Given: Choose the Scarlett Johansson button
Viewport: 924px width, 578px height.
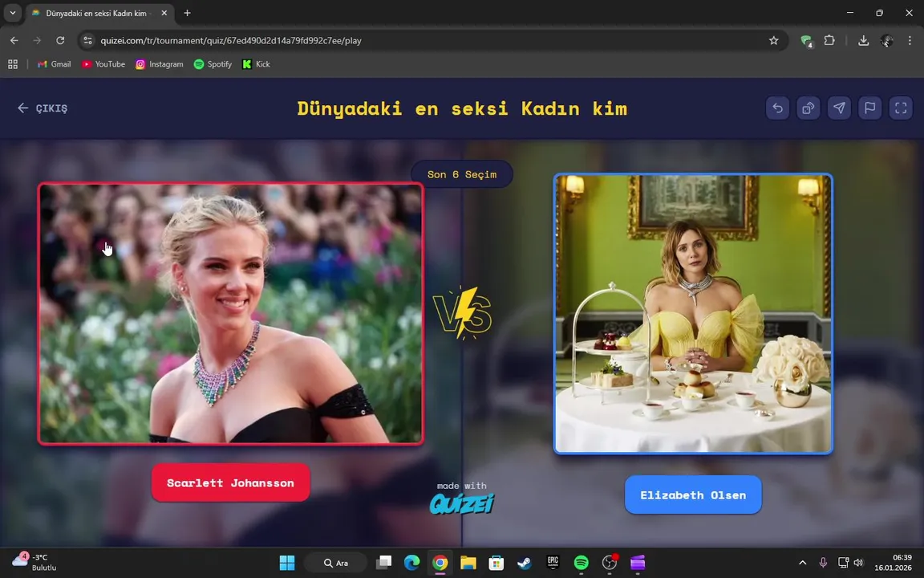Looking at the screenshot, I should click(x=230, y=482).
